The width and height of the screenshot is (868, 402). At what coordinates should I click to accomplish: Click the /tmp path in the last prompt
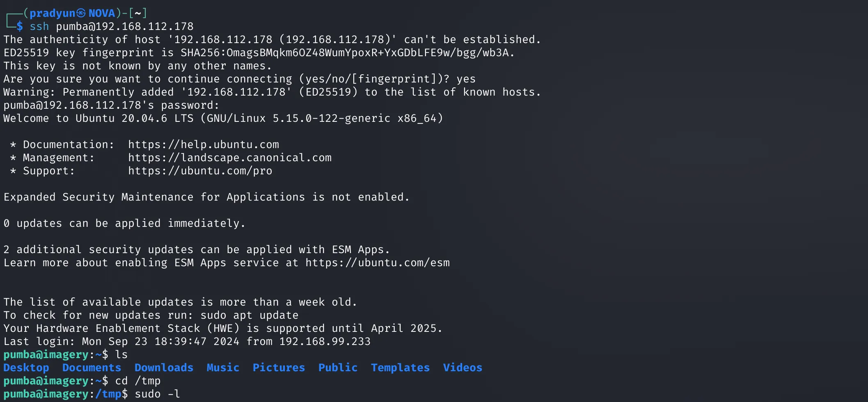[108, 394]
